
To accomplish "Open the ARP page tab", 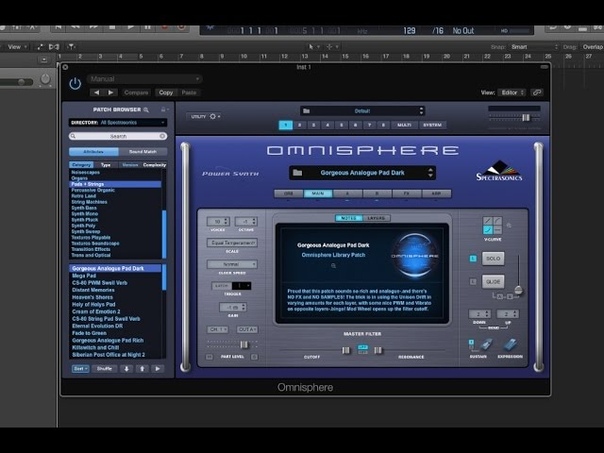I will (436, 193).
